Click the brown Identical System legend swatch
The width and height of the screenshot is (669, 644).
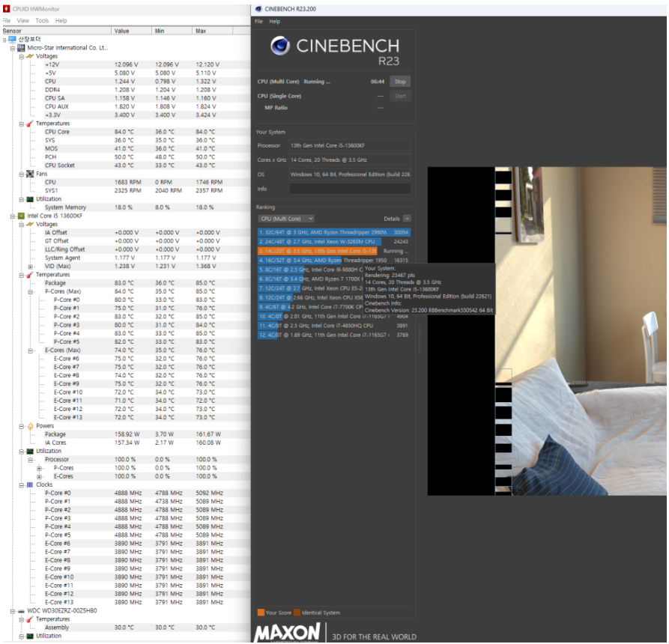click(297, 613)
